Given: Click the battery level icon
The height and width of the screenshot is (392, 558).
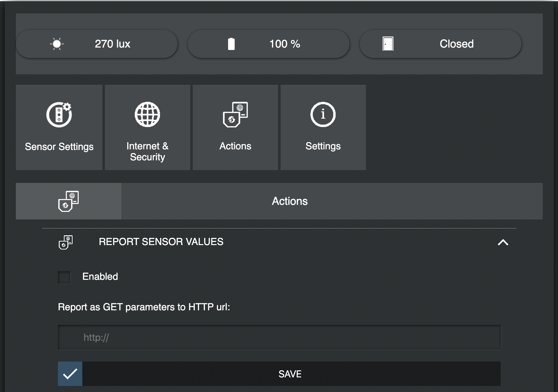Looking at the screenshot, I should click(x=231, y=44).
